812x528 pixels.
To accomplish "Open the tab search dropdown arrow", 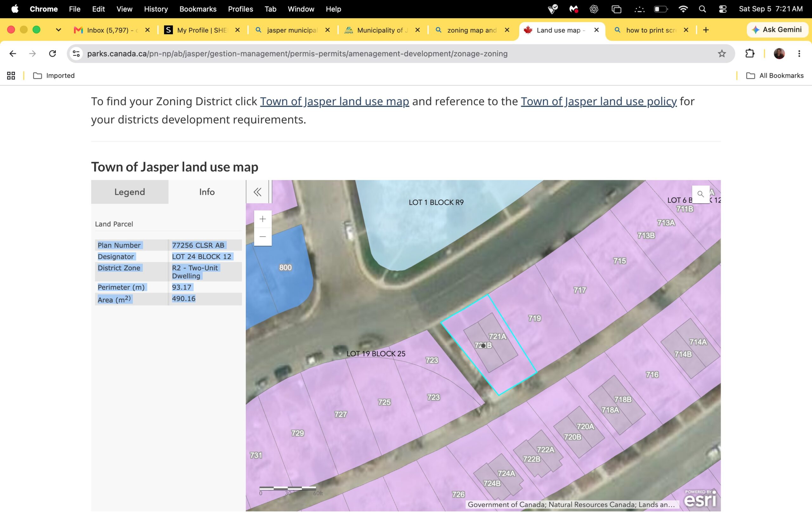I will click(x=58, y=30).
